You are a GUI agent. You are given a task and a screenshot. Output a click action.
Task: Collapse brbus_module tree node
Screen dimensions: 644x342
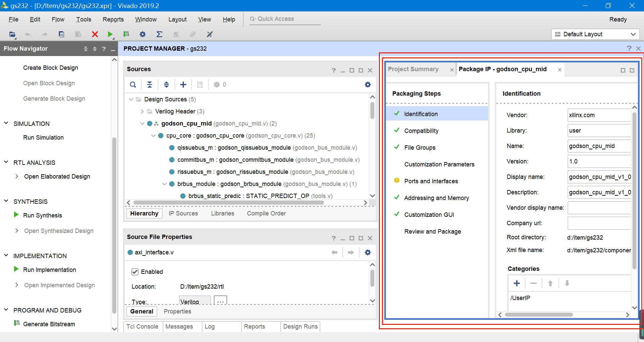coord(164,184)
